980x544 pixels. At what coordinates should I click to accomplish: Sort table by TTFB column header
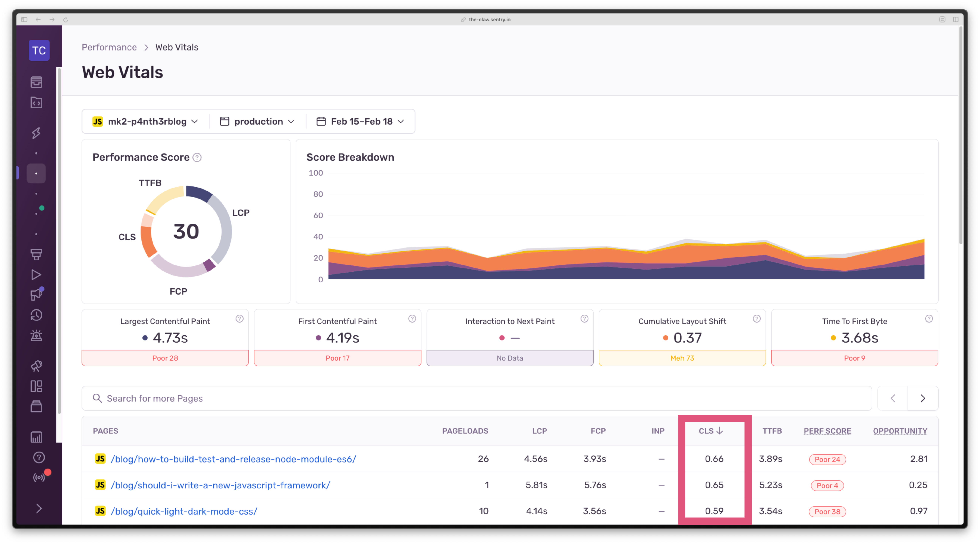coord(772,431)
